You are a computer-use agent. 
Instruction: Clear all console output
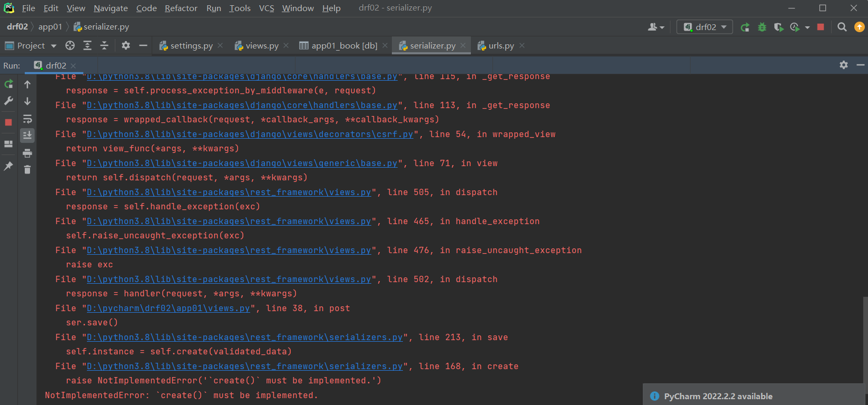pyautogui.click(x=27, y=169)
